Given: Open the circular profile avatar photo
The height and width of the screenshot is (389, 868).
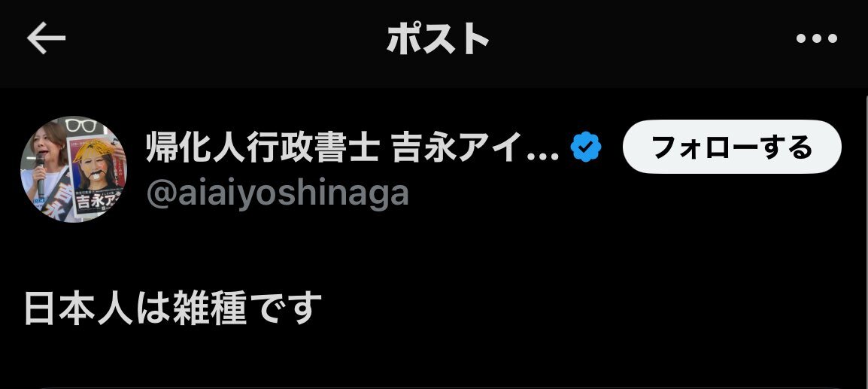Looking at the screenshot, I should (x=73, y=169).
